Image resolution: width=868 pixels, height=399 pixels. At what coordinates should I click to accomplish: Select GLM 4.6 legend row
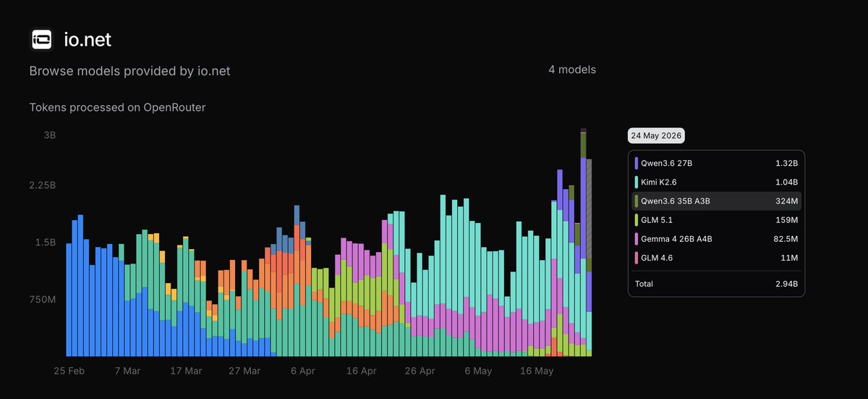coord(716,258)
